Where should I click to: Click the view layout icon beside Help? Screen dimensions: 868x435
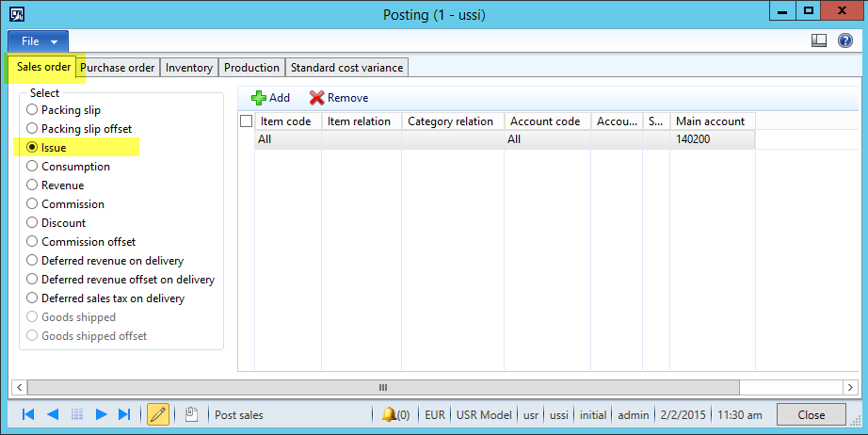819,41
